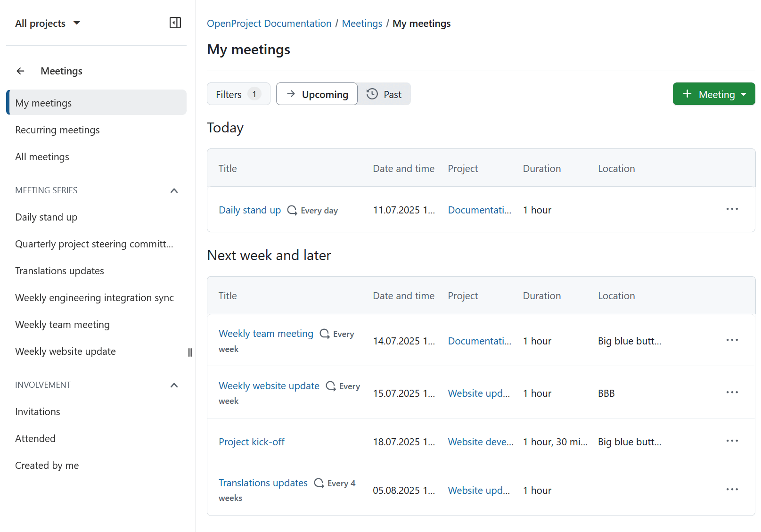Image resolution: width=761 pixels, height=532 pixels.
Task: Select Created by me in the sidebar
Action: (x=47, y=465)
